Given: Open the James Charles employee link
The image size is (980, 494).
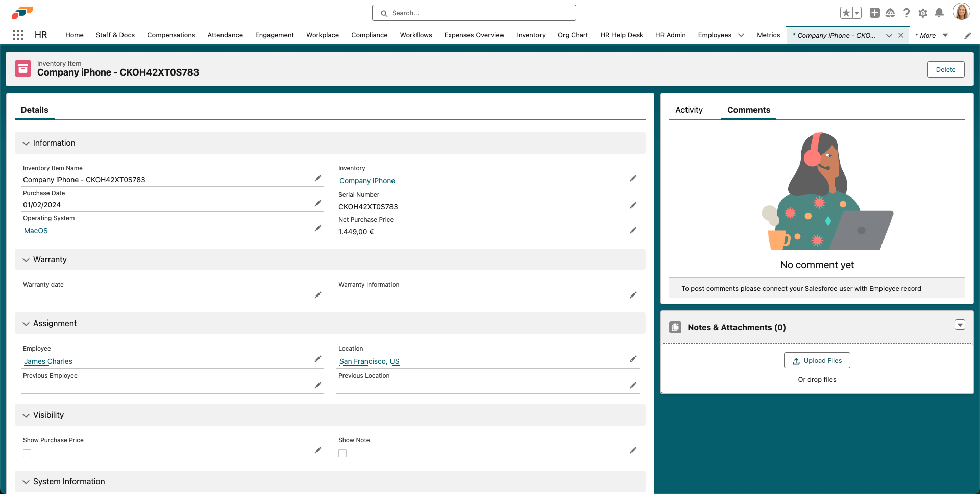Looking at the screenshot, I should point(47,361).
